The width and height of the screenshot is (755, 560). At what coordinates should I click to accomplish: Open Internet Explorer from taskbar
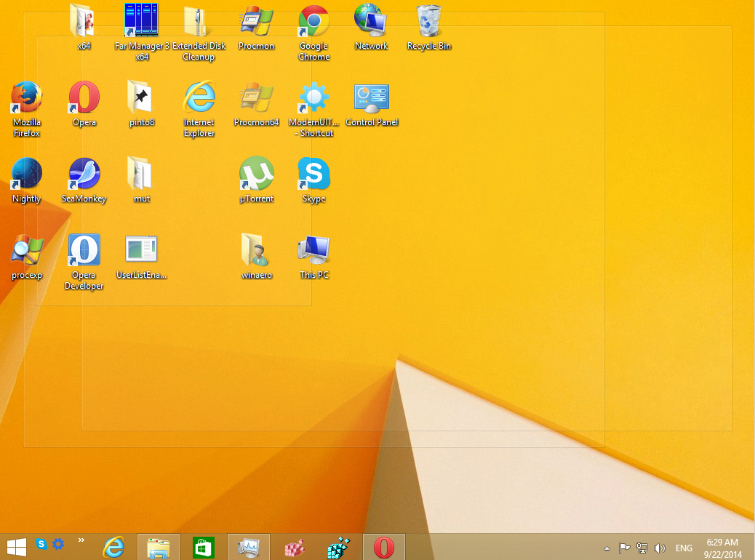click(x=113, y=547)
